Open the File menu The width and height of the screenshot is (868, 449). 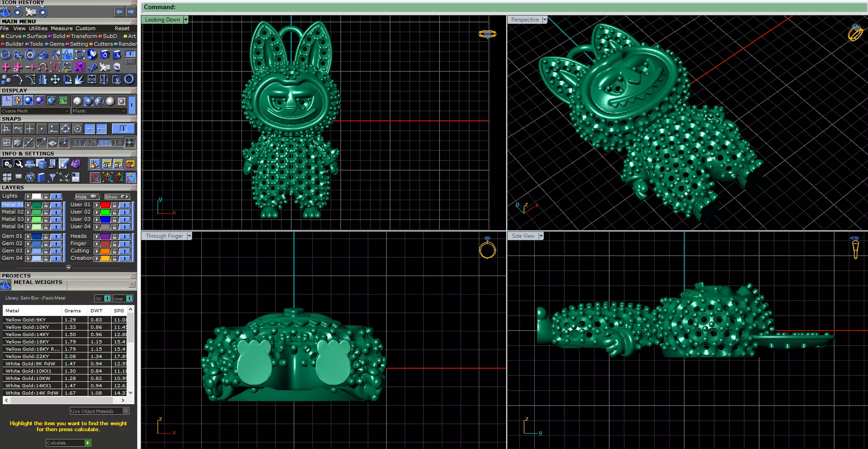coord(5,28)
